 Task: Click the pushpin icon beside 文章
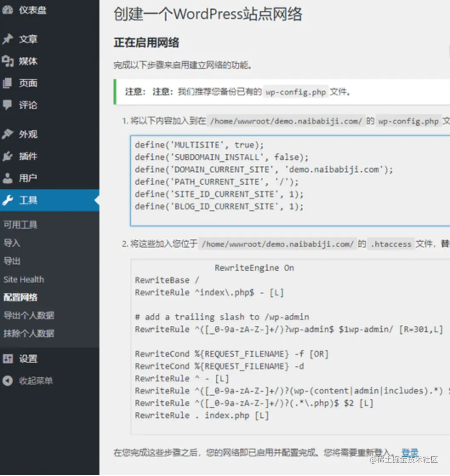point(7,39)
